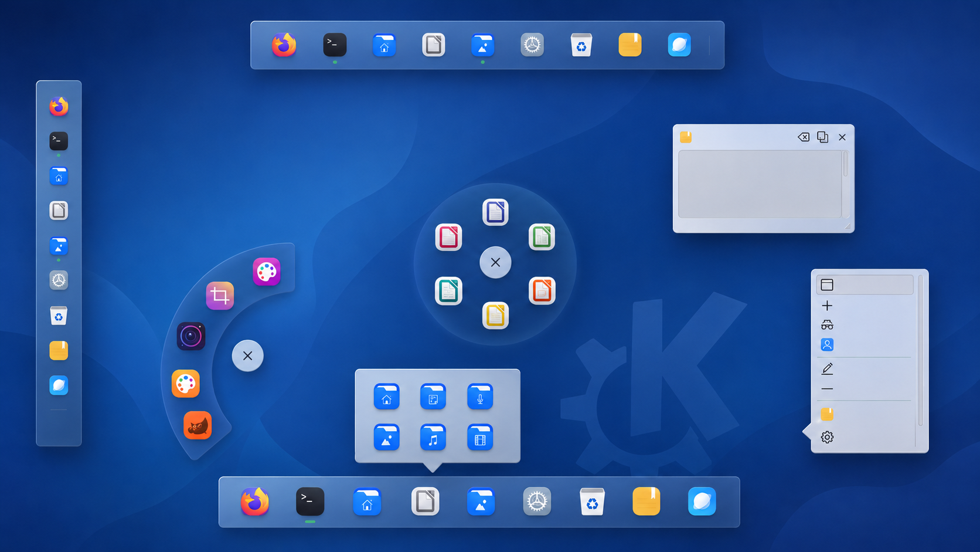Image resolution: width=980 pixels, height=552 pixels.
Task: Launch the purple crop screenshot tool in the arc menu
Action: pyautogui.click(x=220, y=296)
